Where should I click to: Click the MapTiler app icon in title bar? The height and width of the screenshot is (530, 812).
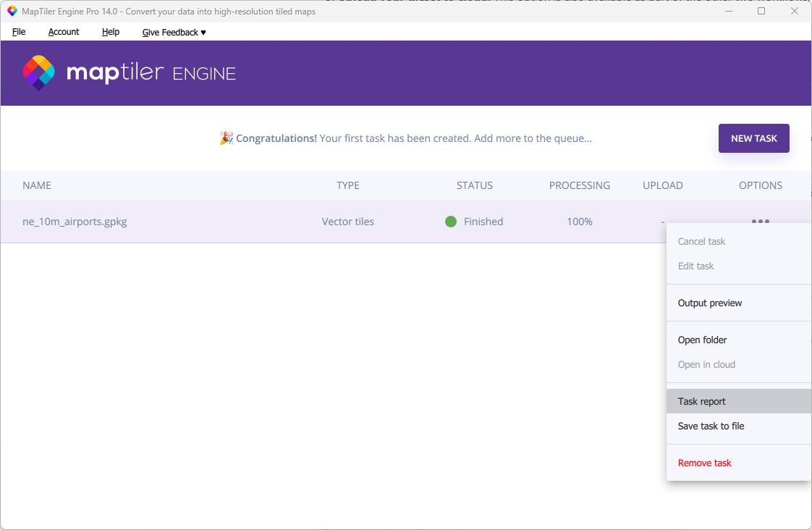click(x=12, y=12)
